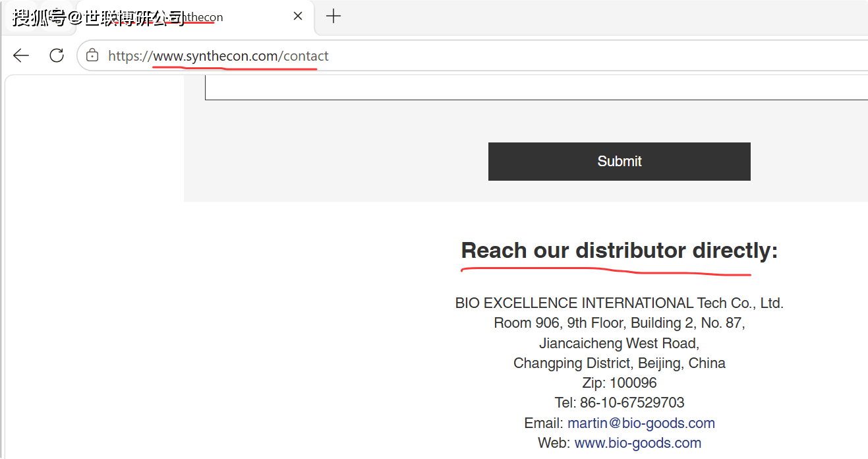Click the 'BIO EXCELLENCE INTERNATIONAL Tech Co., Ltd.' text
Image resolution: width=868 pixels, height=459 pixels.
tap(619, 303)
